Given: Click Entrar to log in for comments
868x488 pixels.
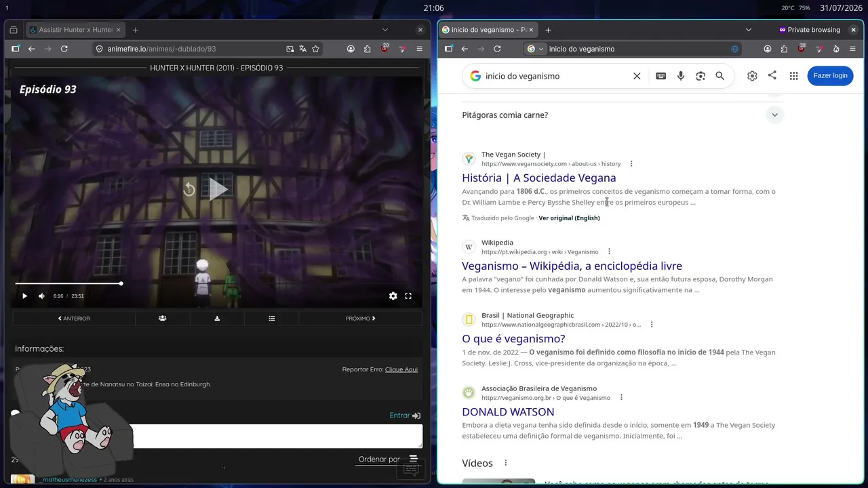Looking at the screenshot, I should (x=405, y=415).
